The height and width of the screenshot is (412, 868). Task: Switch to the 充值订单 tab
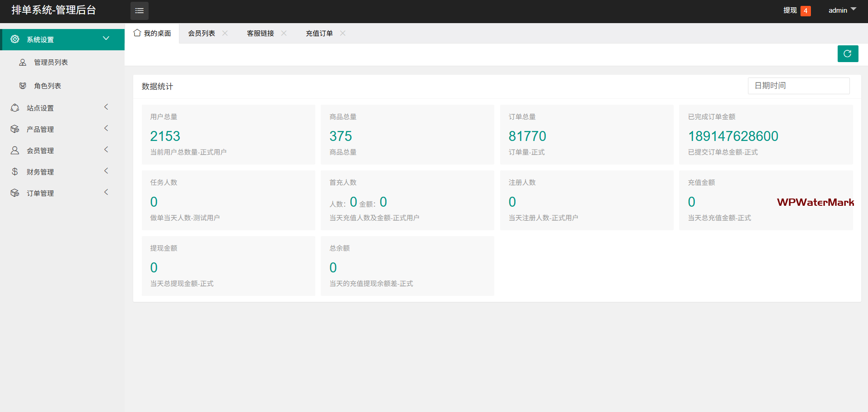point(319,34)
